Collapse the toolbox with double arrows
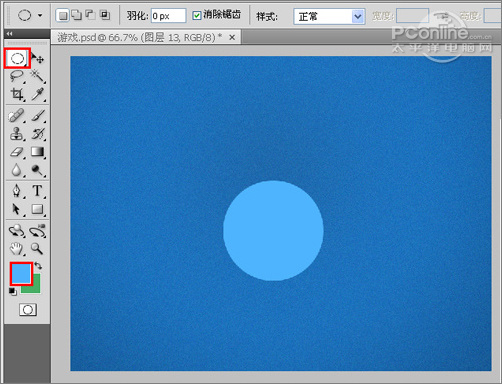This screenshot has height=384, width=502. [10, 34]
